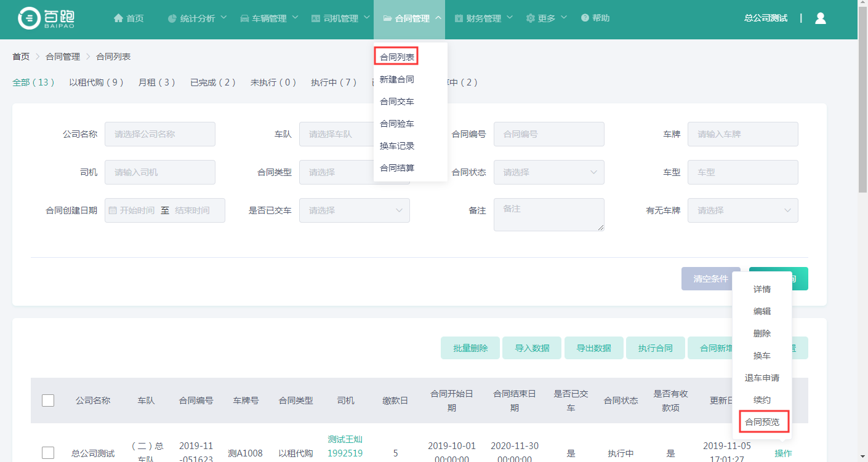The height and width of the screenshot is (462, 868).
Task: Expand the 合同状态 dropdown
Action: pos(549,172)
